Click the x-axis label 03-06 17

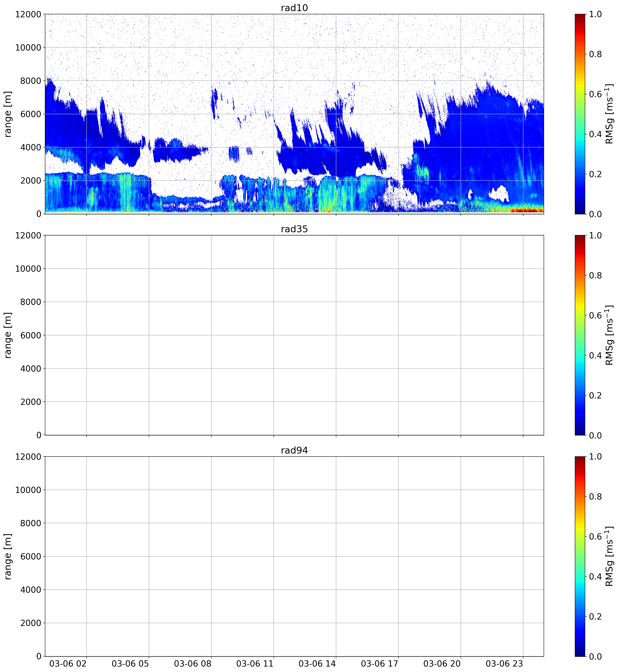[379, 664]
